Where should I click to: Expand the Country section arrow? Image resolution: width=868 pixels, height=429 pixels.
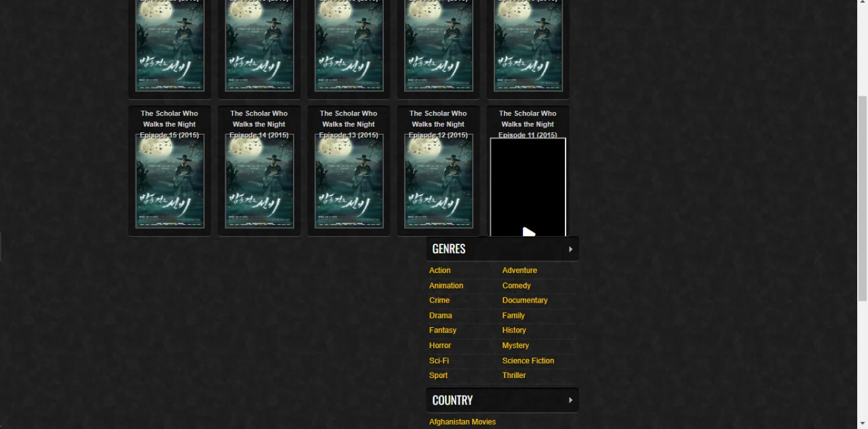[570, 400]
